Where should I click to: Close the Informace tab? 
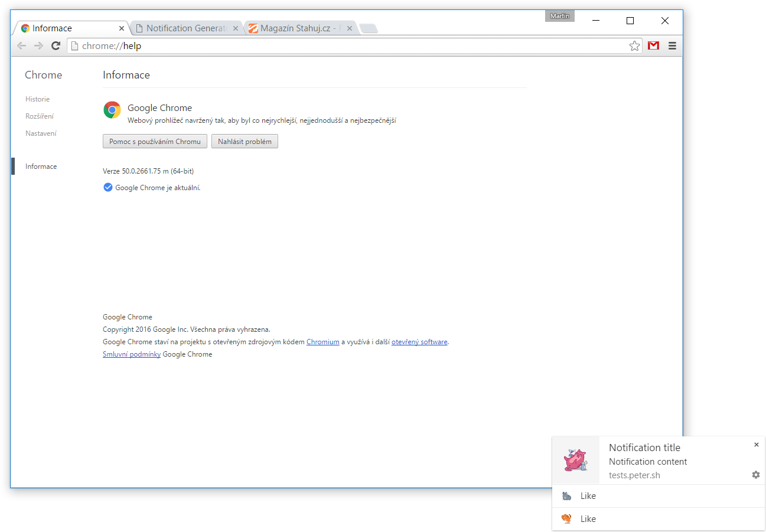click(122, 28)
